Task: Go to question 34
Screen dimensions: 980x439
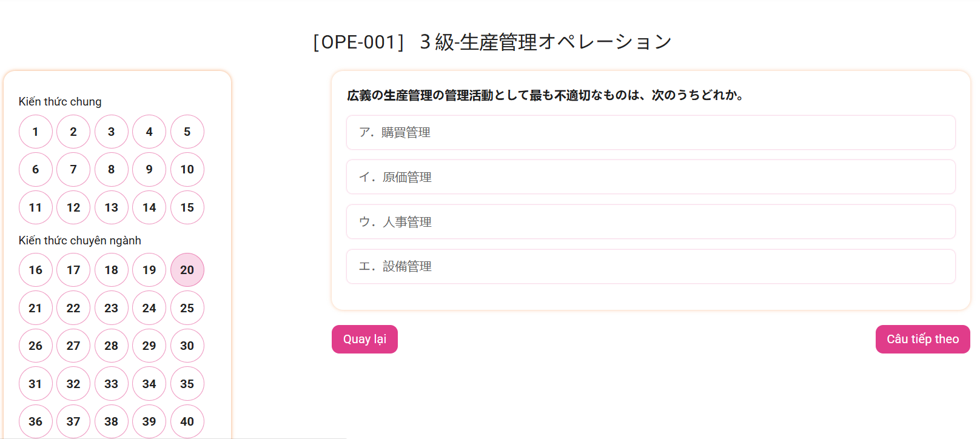Action: point(149,384)
